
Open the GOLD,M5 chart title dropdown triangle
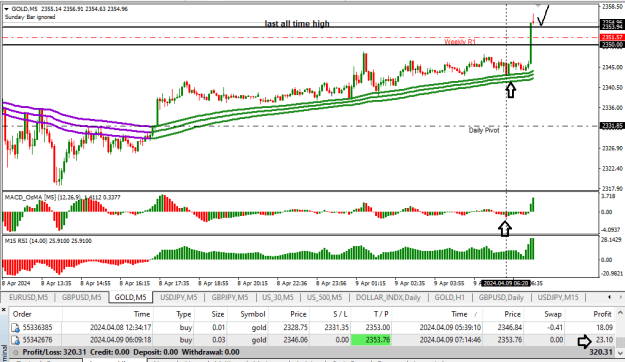pos(6,9)
